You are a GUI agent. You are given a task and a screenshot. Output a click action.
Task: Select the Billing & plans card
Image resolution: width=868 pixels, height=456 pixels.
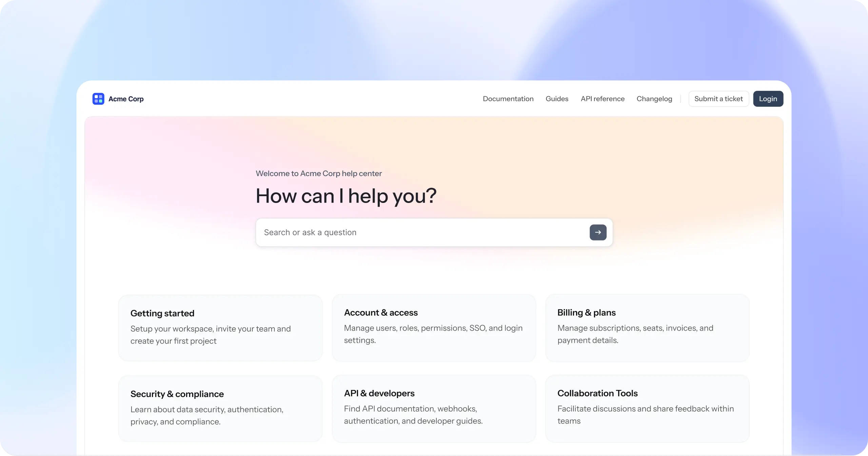point(647,328)
